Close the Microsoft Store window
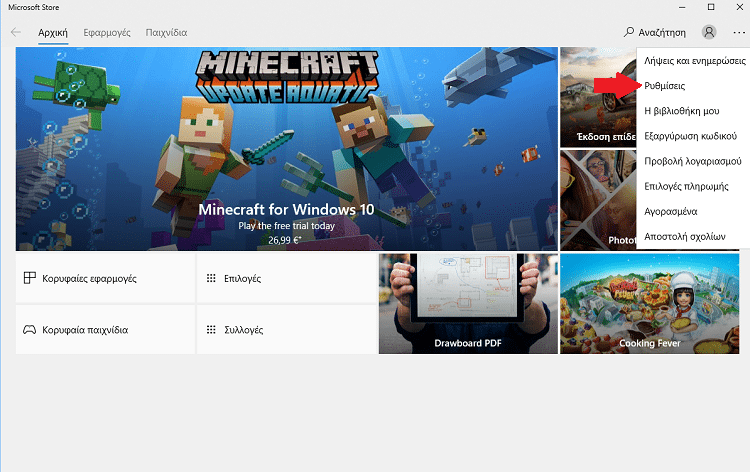This screenshot has height=472, width=750. point(739,7)
